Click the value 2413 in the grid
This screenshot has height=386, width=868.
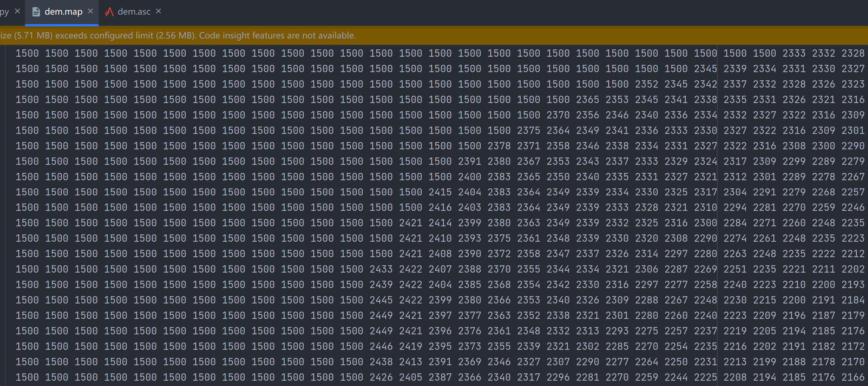tap(410, 362)
